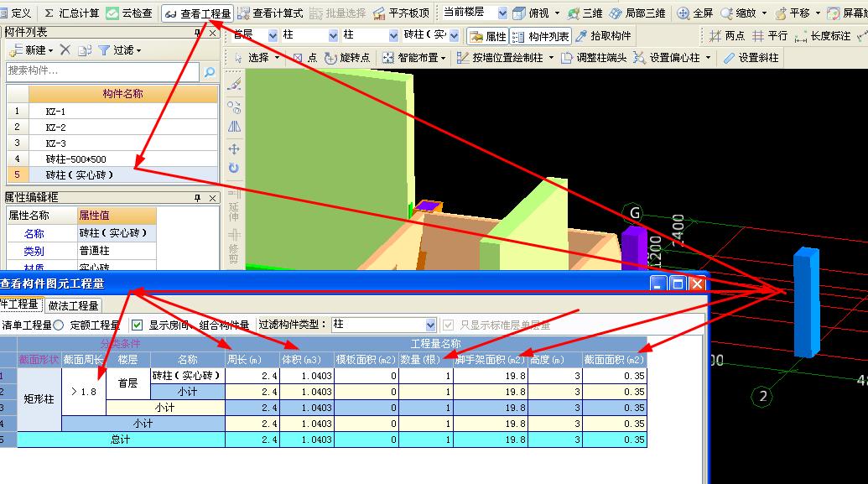The width and height of the screenshot is (868, 484).
Task: Click 两点 two-point auxiliary axis tool
Action: (727, 36)
